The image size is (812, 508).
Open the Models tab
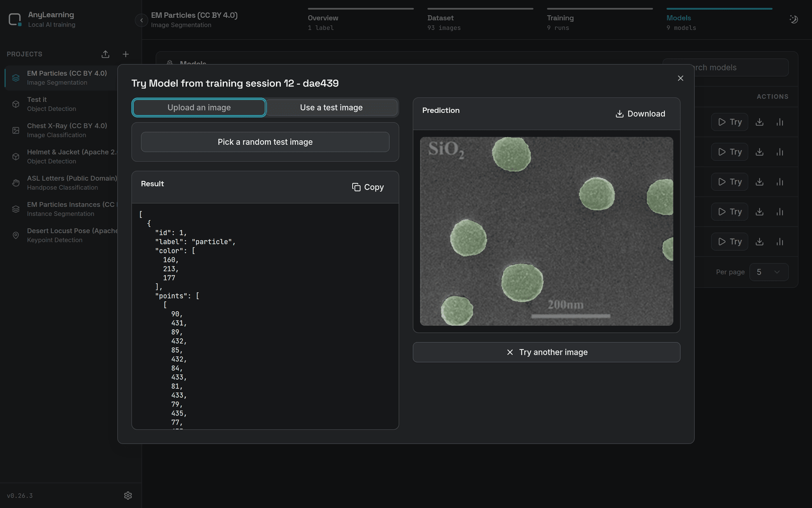pyautogui.click(x=719, y=20)
